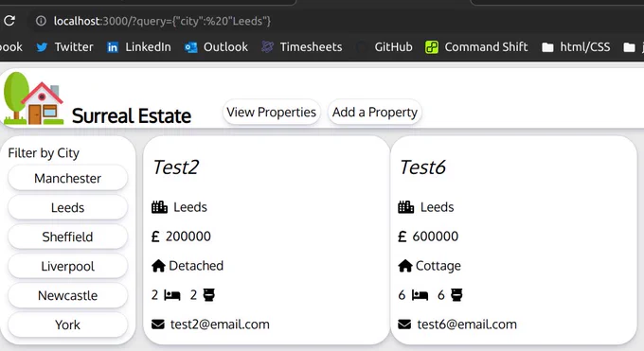Filter properties by Sheffield
The image size is (644, 351).
coord(68,237)
